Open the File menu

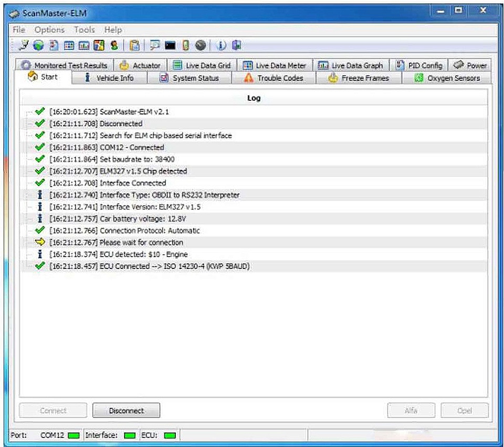click(x=19, y=30)
